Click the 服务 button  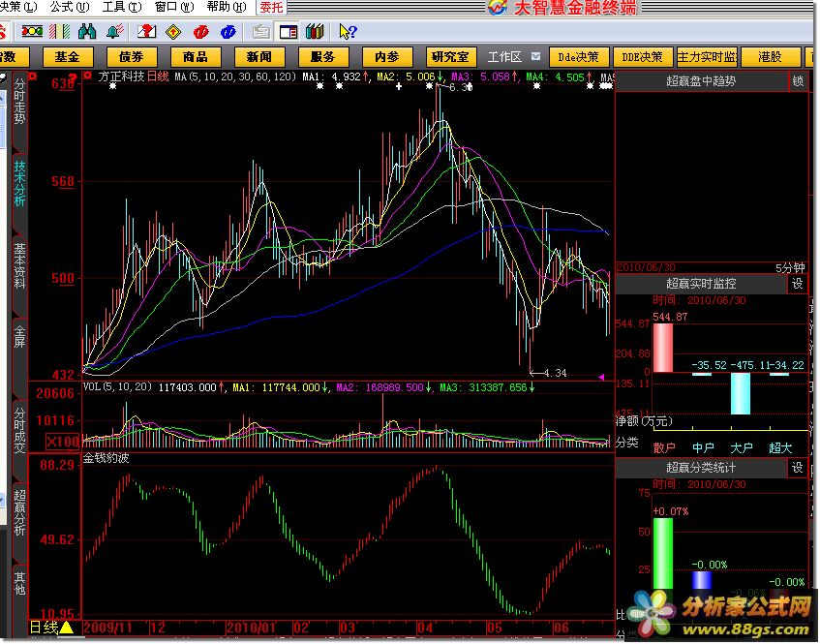pyautogui.click(x=322, y=57)
